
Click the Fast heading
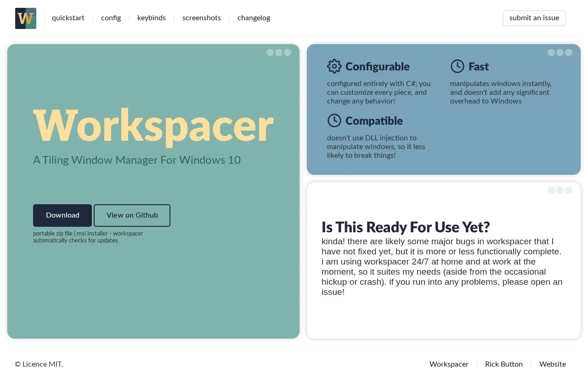pyautogui.click(x=479, y=66)
